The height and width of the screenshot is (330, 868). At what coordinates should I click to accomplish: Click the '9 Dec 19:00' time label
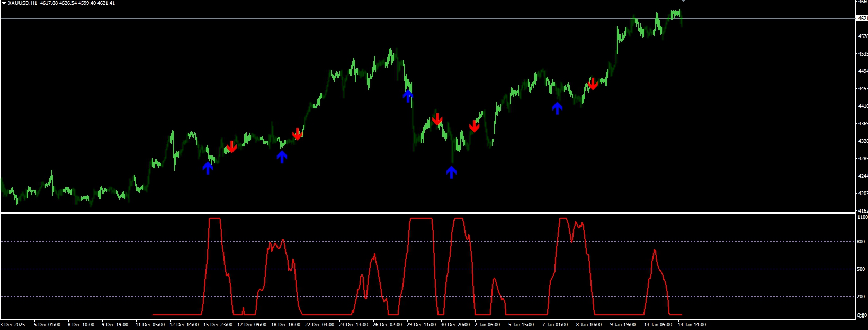pos(115,325)
